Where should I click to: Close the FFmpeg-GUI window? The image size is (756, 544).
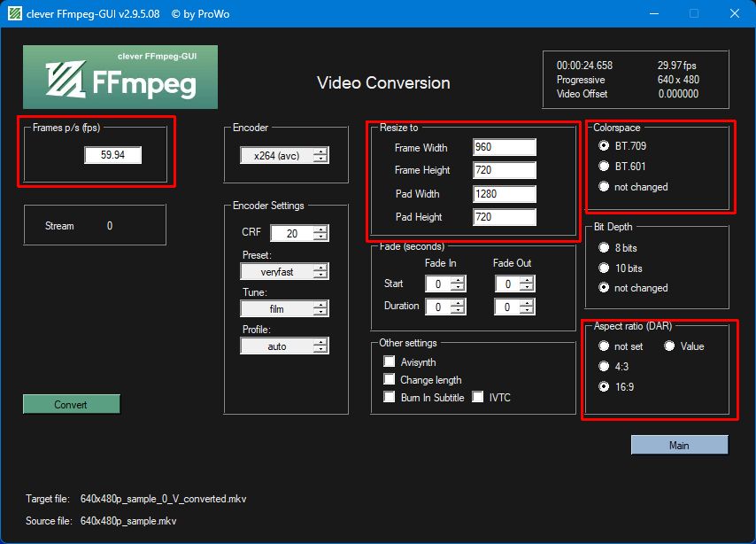(x=734, y=13)
